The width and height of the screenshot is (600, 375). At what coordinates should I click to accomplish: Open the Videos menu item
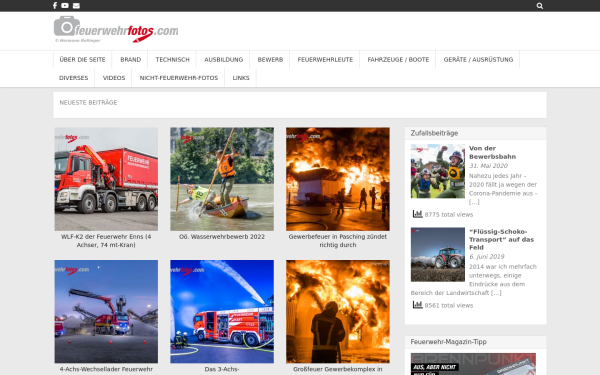[114, 78]
